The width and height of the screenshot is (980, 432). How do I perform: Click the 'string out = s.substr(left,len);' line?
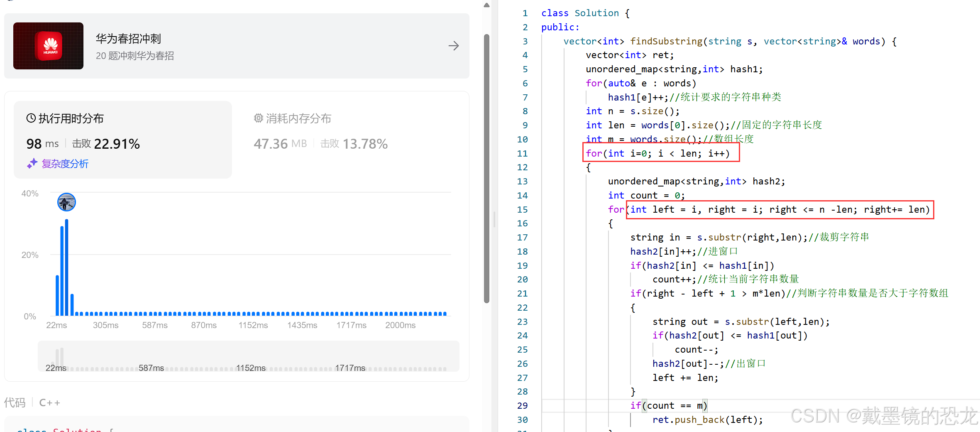click(x=741, y=322)
